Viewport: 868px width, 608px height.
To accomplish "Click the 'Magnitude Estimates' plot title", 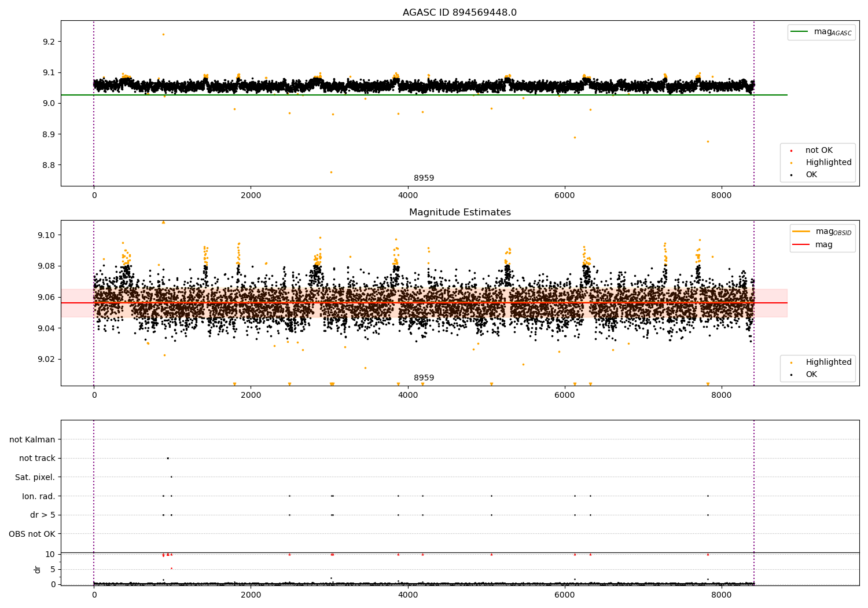I will (x=459, y=213).
